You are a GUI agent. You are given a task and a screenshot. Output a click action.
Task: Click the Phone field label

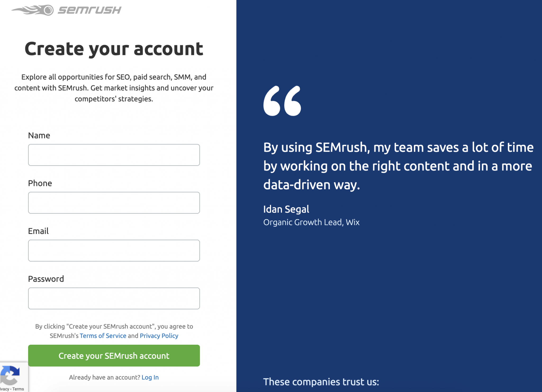(40, 183)
